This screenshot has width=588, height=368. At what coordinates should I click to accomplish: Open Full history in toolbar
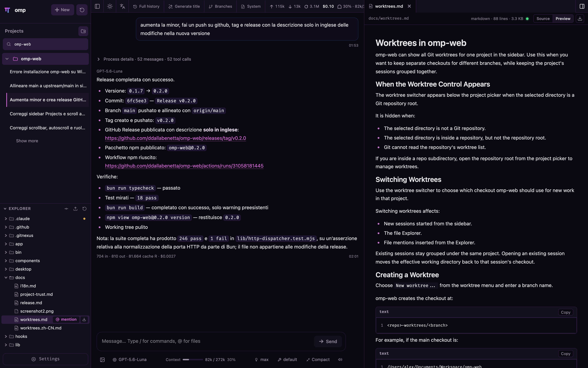point(146,6)
